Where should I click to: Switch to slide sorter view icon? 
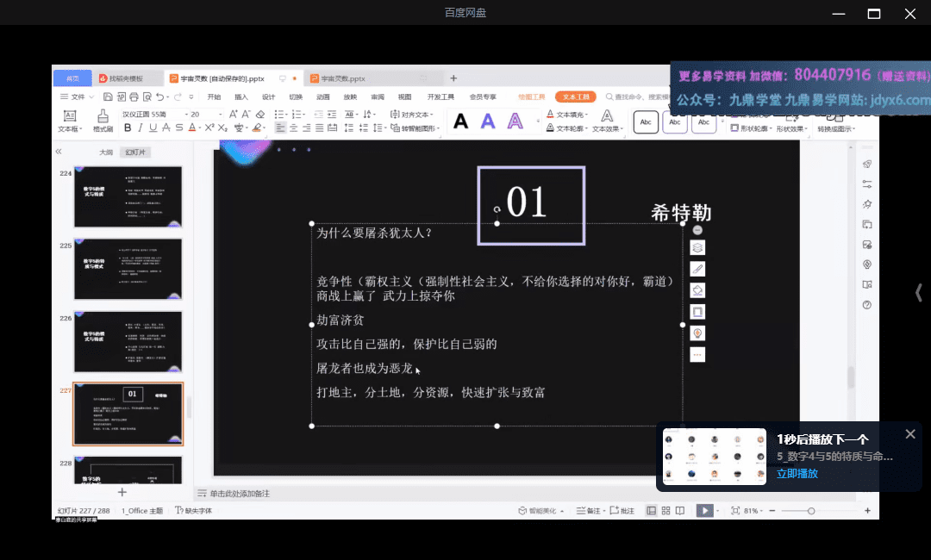pos(667,509)
